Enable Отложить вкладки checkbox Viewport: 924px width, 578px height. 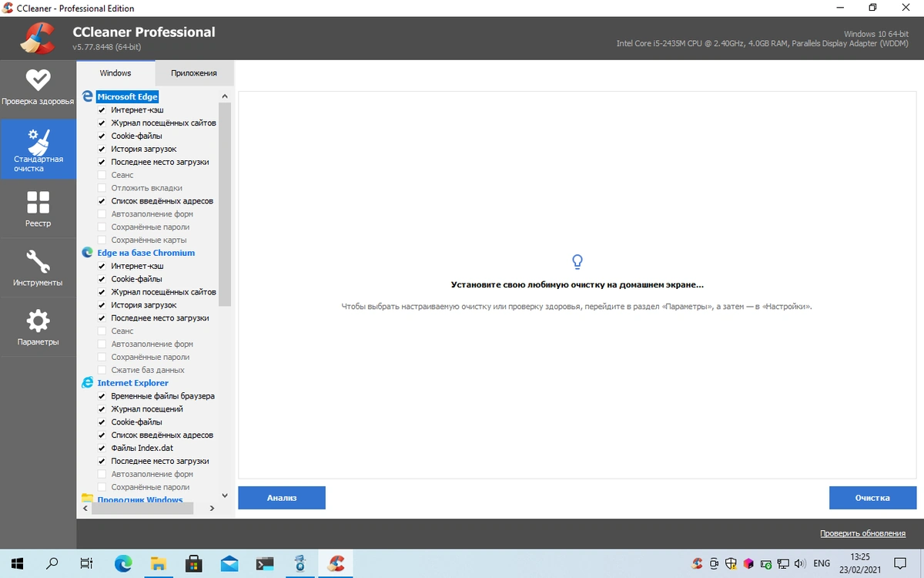point(102,188)
